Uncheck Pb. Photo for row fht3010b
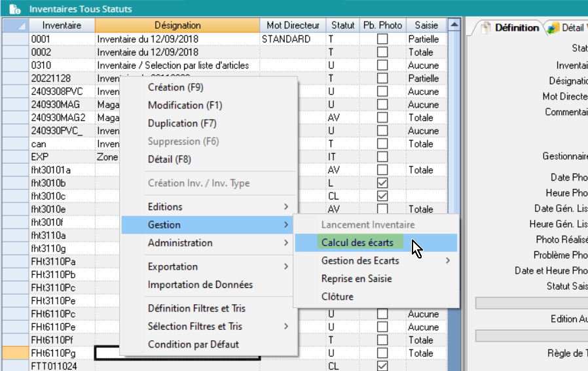588x371 pixels. [382, 183]
